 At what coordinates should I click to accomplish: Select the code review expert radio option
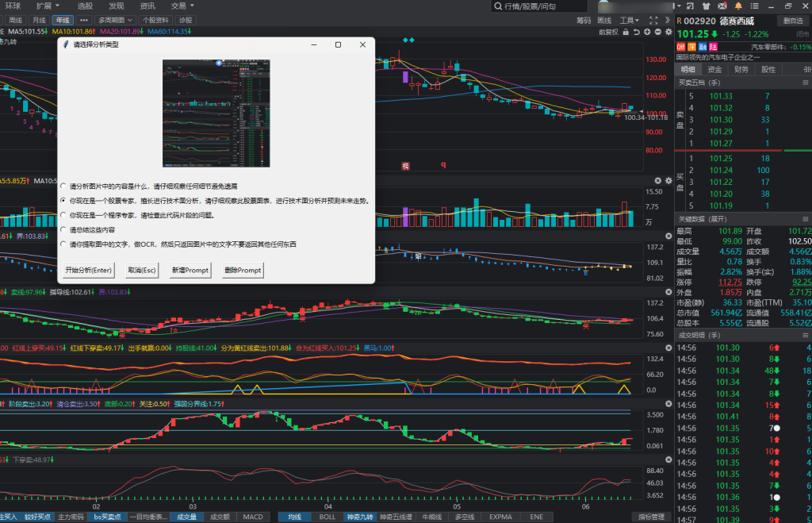coord(63,215)
